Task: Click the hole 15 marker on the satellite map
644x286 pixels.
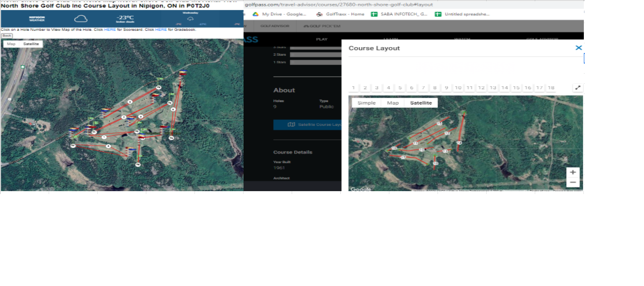Action: coord(439,123)
